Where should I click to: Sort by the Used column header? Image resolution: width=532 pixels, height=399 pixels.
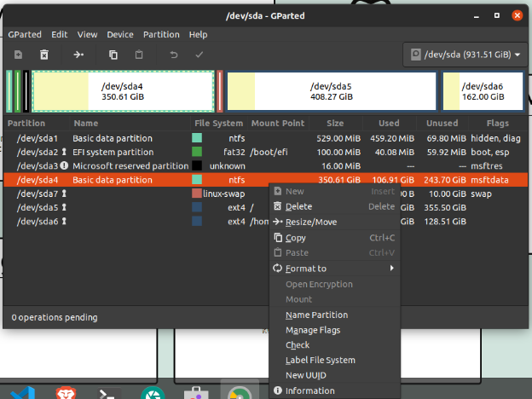(389, 123)
